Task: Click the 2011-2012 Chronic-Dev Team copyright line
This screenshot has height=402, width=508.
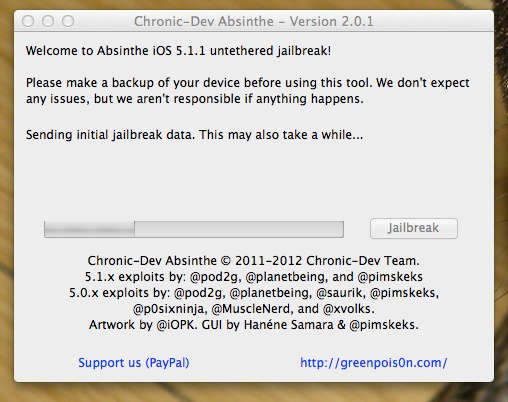Action: click(x=254, y=261)
